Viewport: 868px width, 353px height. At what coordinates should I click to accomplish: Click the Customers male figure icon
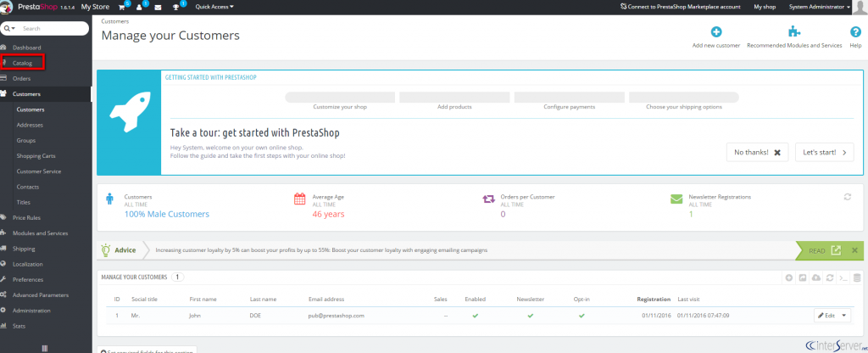[109, 199]
